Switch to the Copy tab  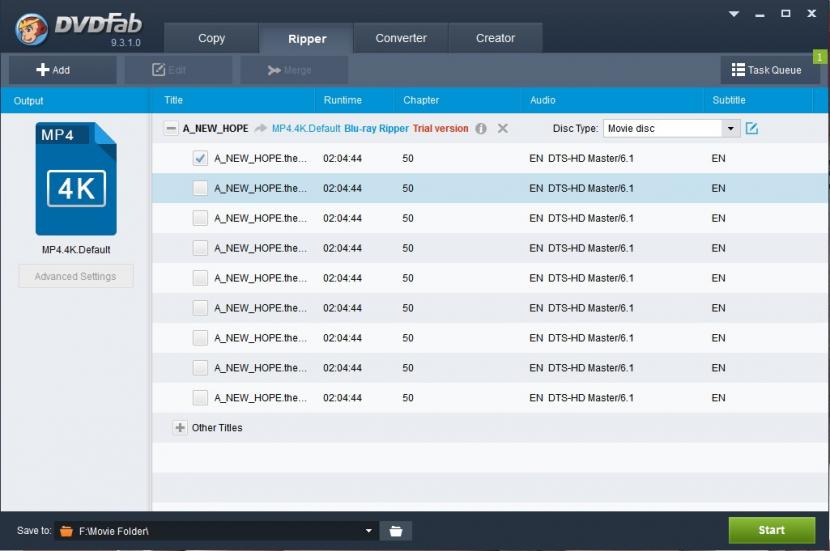[212, 38]
